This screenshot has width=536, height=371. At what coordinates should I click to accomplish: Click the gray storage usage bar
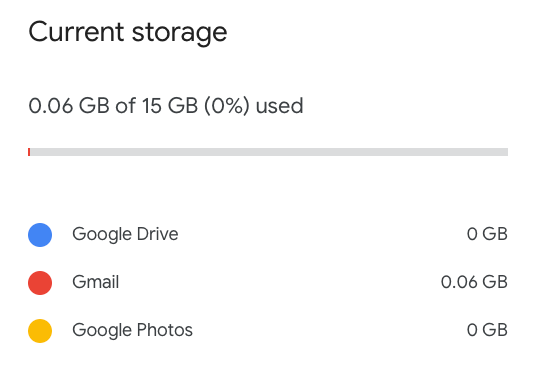pyautogui.click(x=268, y=152)
